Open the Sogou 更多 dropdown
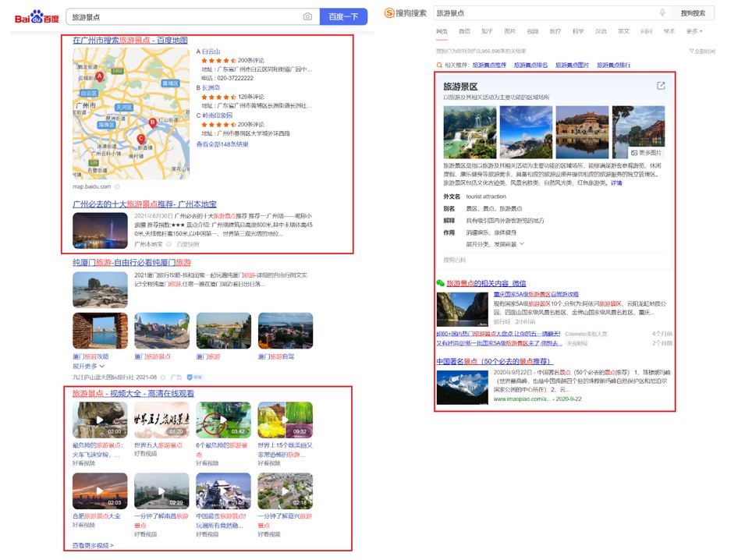Image resolution: width=738 pixels, height=560 pixels. (694, 31)
